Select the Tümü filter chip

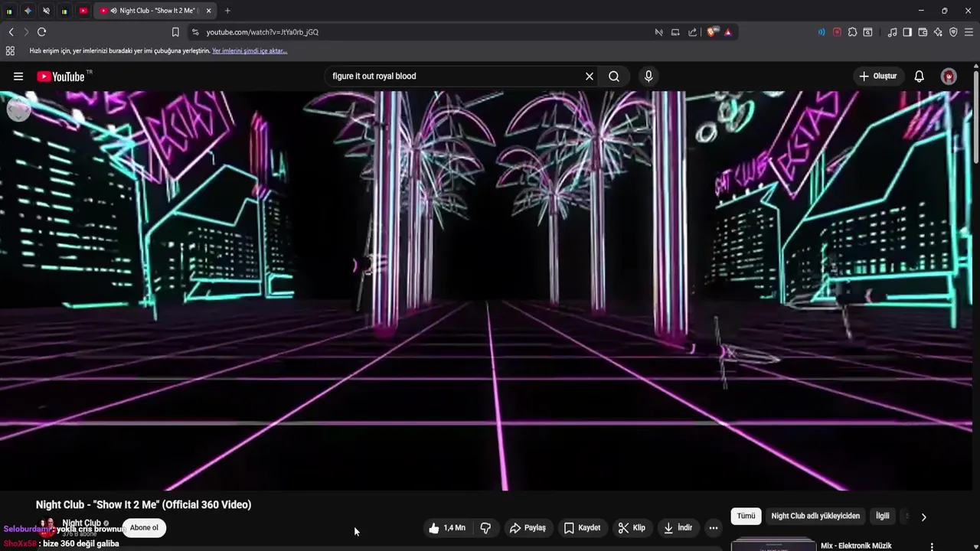pyautogui.click(x=746, y=517)
